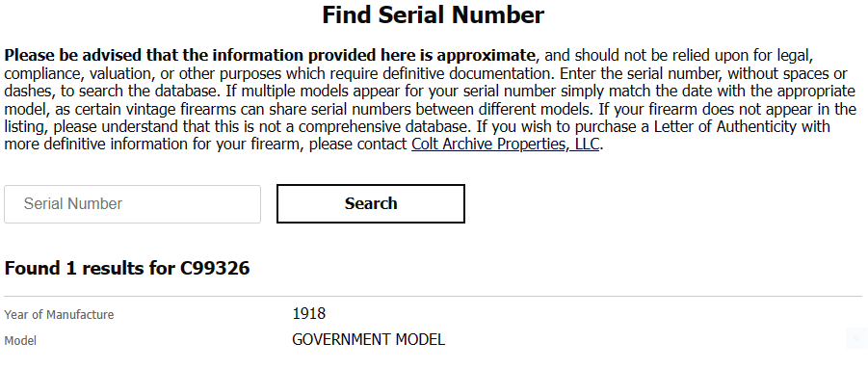Click the Year of Manufacture label
The height and width of the screenshot is (369, 868).
click(59, 315)
